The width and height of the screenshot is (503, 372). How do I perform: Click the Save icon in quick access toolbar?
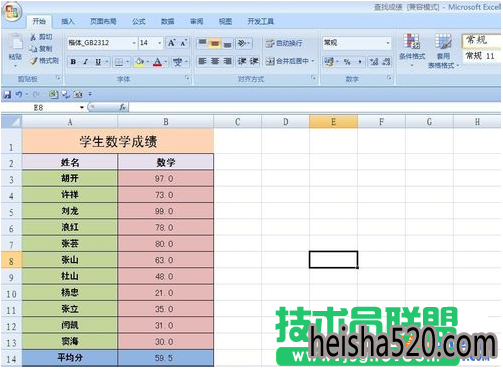(7, 95)
